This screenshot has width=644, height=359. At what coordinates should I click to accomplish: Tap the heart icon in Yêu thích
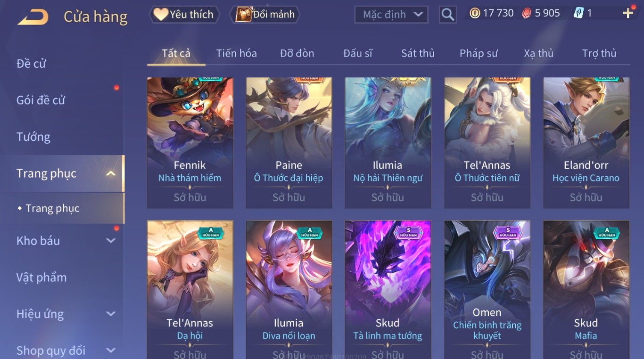tap(161, 15)
